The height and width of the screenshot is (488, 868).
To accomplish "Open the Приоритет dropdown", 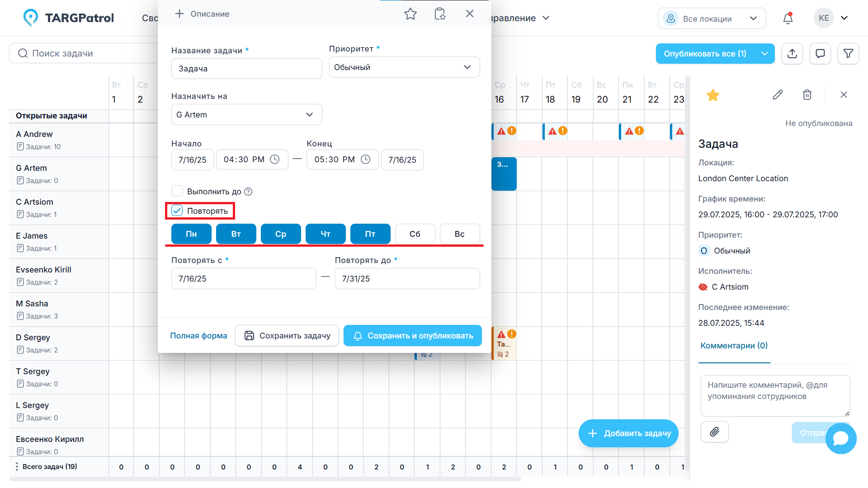I will click(x=404, y=67).
